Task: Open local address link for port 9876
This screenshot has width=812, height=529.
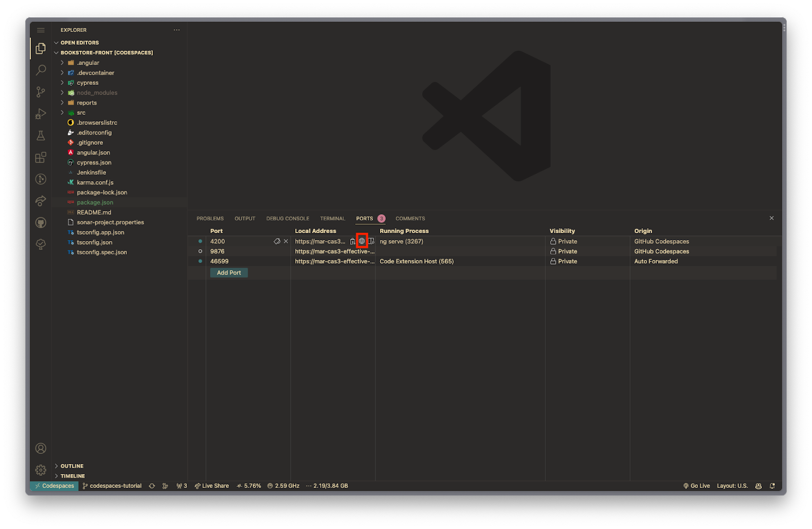Action: 334,251
